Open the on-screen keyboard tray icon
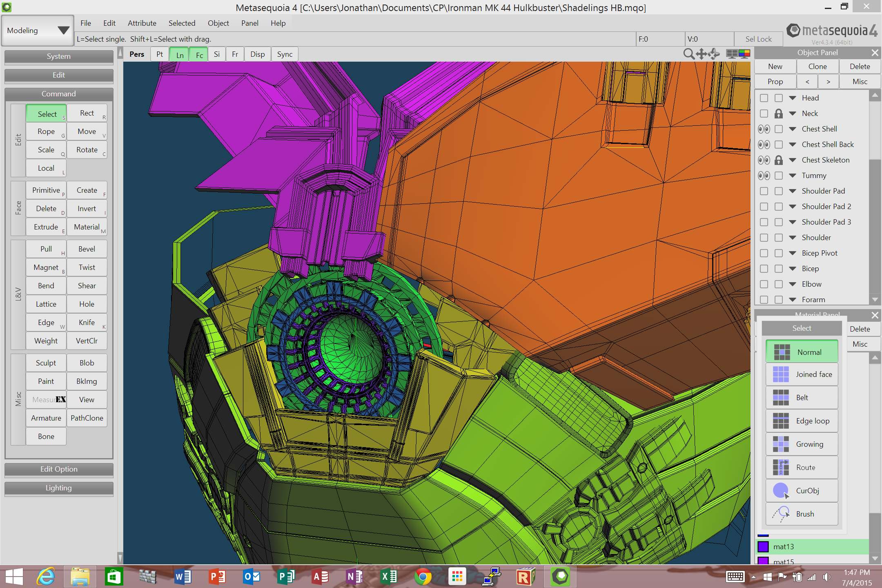882x588 pixels. 735,577
